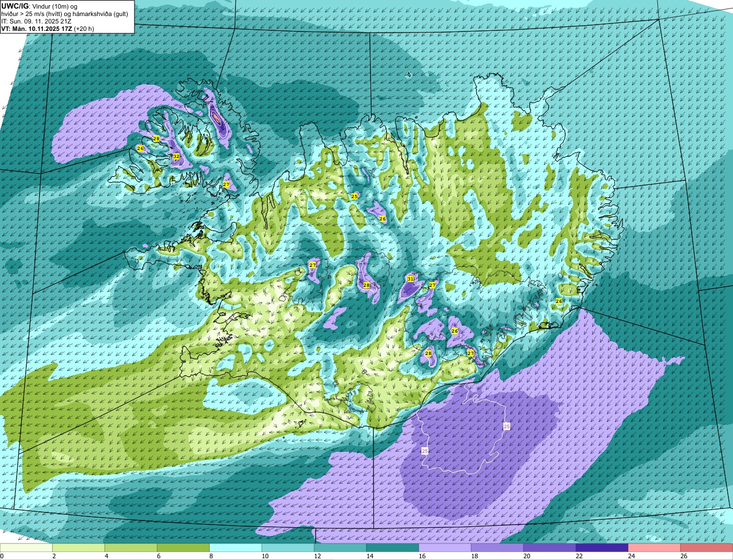Click the legend scale tick label '20'

tap(526, 556)
